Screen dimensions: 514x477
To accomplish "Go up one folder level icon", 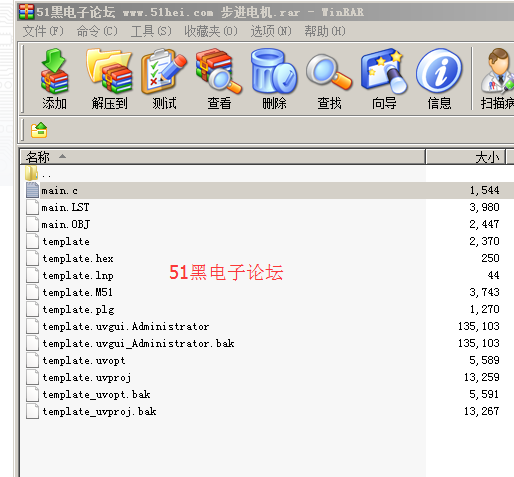I will pos(39,130).
